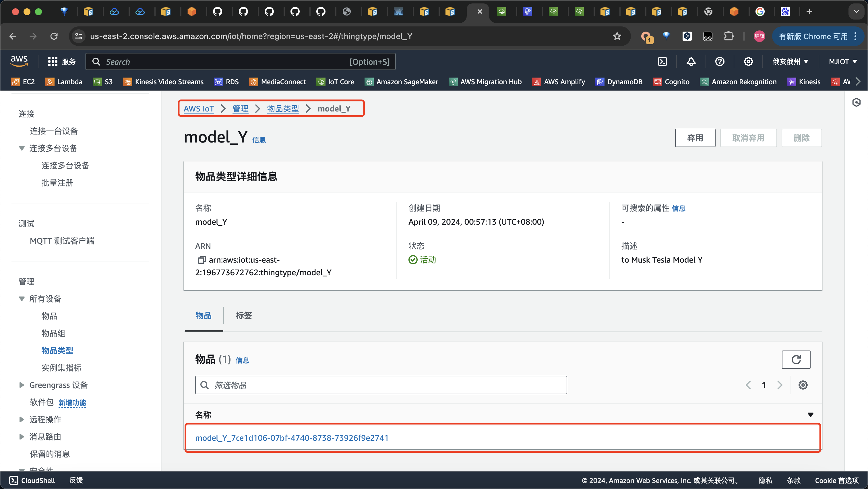Go to the next page of things
This screenshot has width=868, height=489.
tap(780, 385)
